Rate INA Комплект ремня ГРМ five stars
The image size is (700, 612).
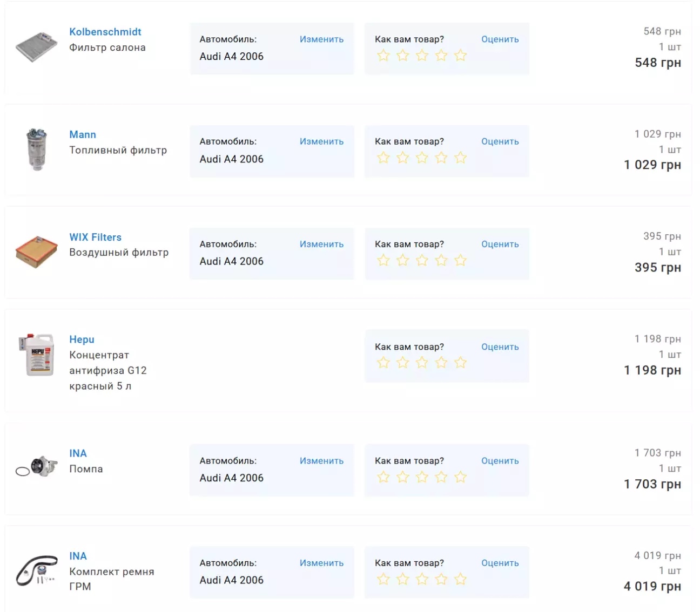pyautogui.click(x=460, y=580)
